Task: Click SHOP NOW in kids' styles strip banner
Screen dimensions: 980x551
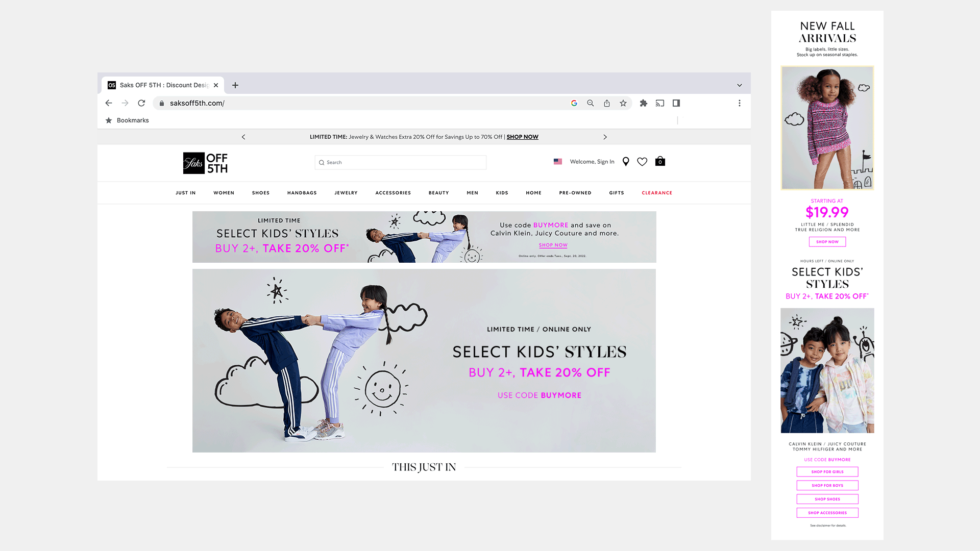Action: (553, 245)
